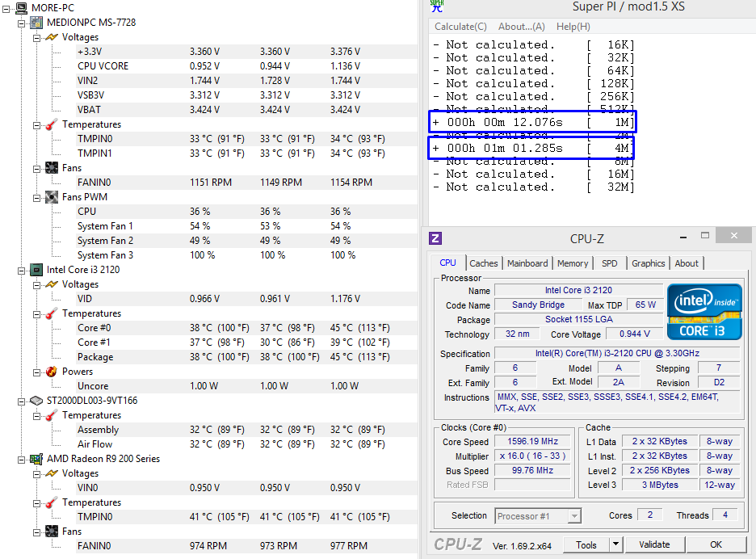
Task: Switch to the Mainboard tab
Action: pos(527,263)
